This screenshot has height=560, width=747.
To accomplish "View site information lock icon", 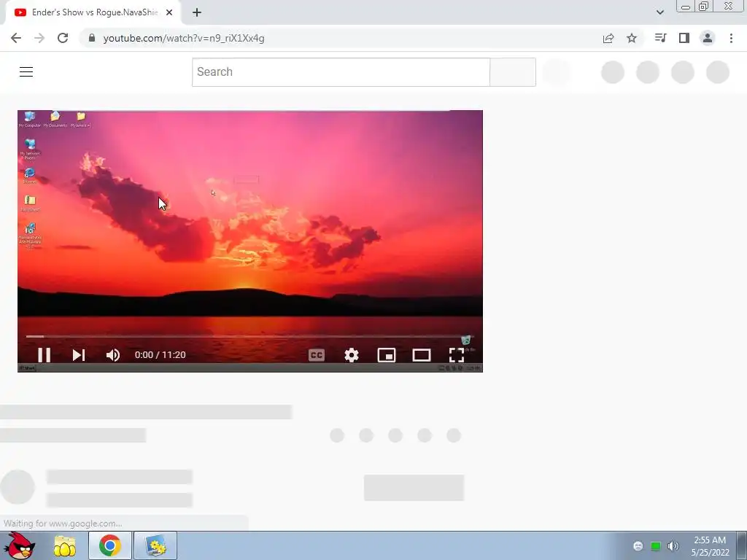I will (92, 38).
